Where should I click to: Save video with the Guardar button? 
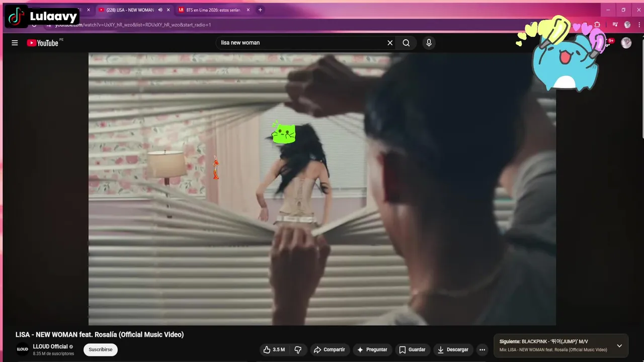click(412, 349)
